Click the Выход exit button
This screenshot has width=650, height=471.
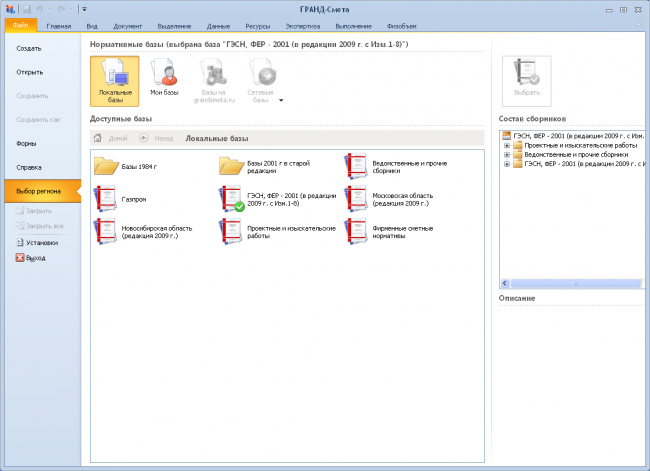(31, 258)
